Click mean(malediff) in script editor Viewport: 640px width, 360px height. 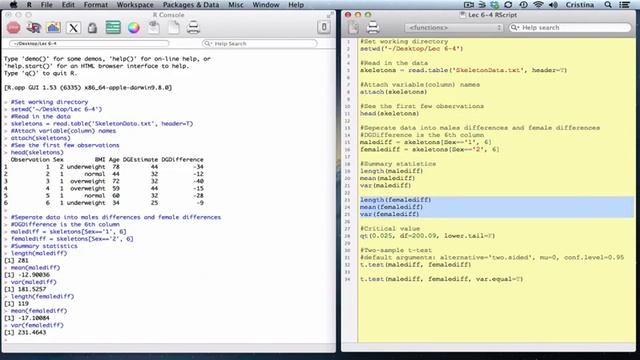click(387, 178)
